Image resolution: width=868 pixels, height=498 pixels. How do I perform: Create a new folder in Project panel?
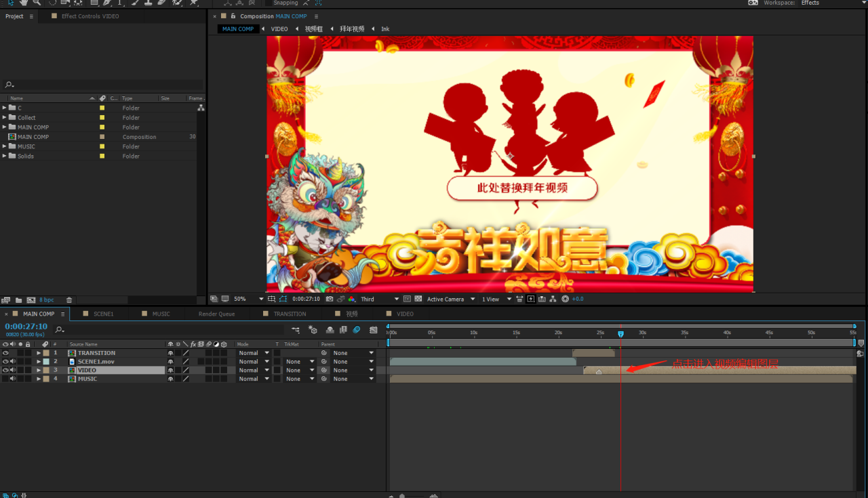pos(19,300)
